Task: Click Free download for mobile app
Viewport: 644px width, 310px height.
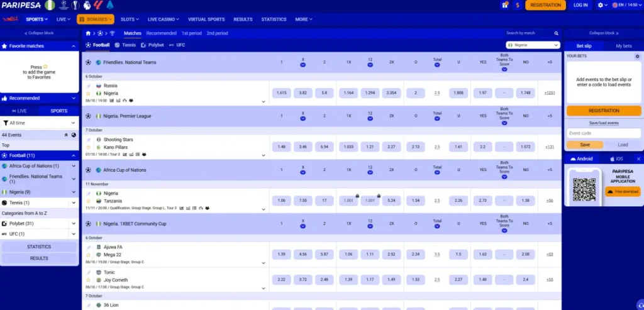Action: [x=623, y=192]
